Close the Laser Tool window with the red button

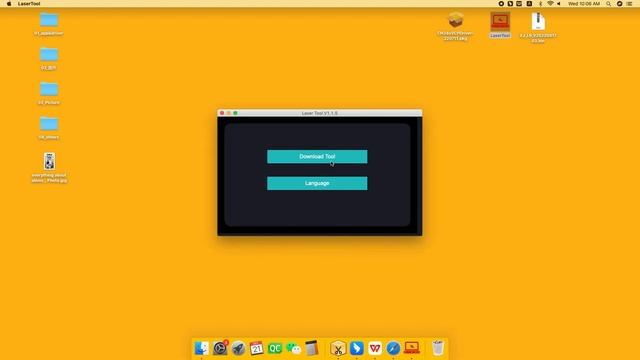(x=222, y=113)
